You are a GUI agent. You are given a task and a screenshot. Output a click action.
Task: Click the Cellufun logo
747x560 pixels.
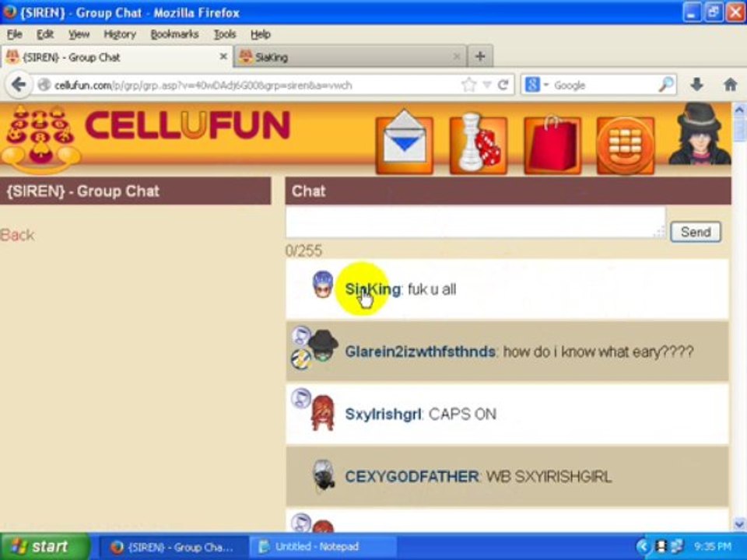click(146, 138)
